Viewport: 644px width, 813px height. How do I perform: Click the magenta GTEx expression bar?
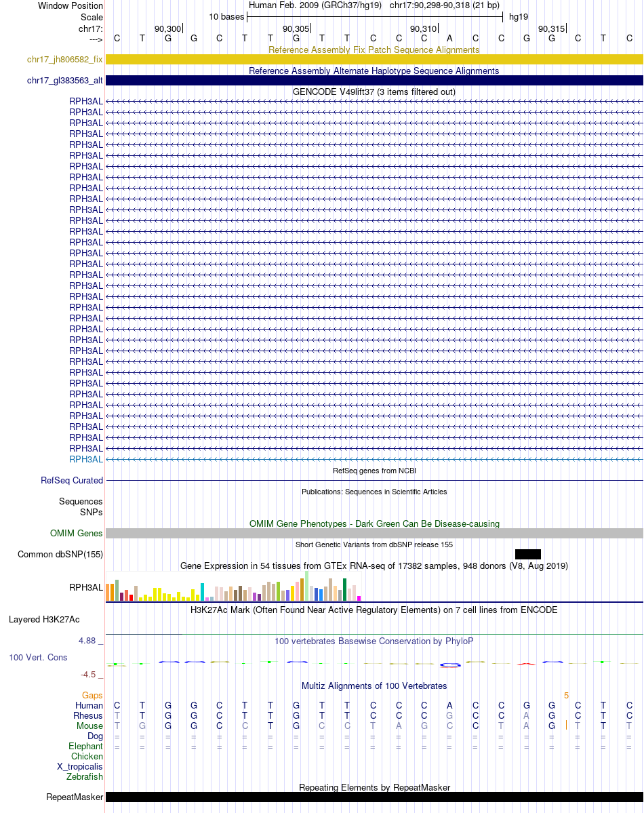point(359,598)
